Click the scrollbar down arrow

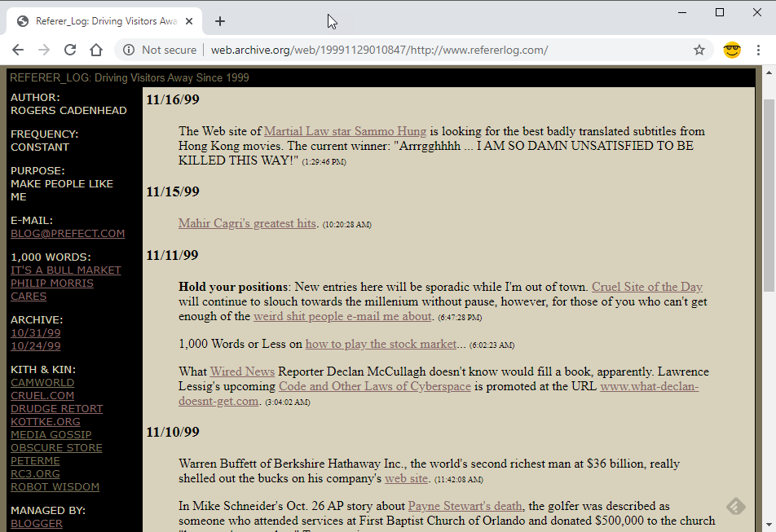click(x=769, y=525)
